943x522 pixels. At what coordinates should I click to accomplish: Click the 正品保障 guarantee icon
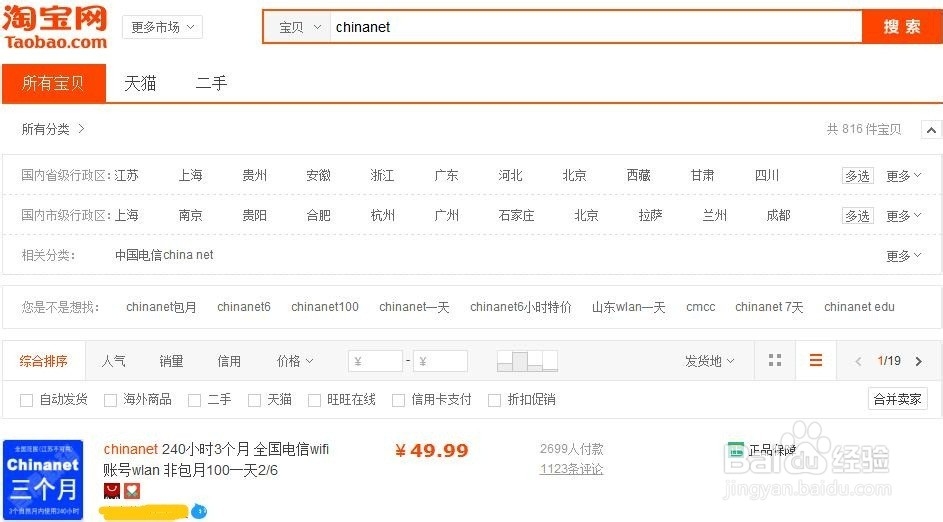pos(736,450)
